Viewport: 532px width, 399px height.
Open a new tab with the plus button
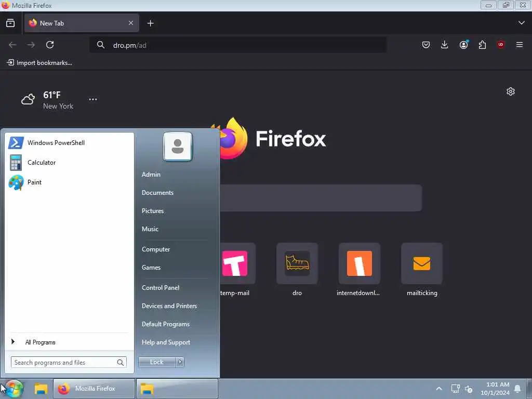(x=150, y=23)
